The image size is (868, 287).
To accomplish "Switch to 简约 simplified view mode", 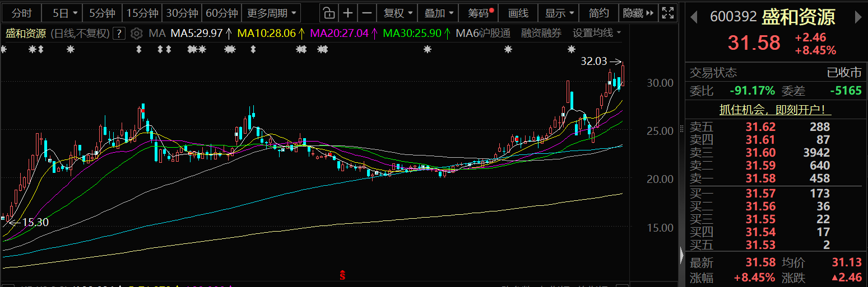I will coord(599,13).
